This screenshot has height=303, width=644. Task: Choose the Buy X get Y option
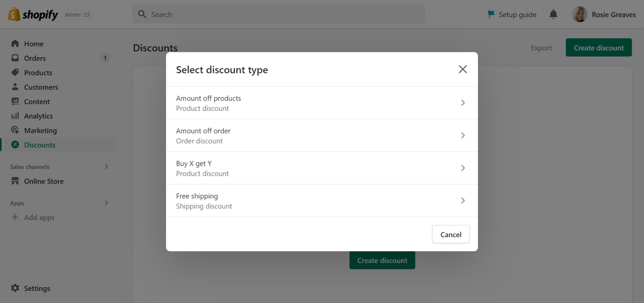tap(322, 168)
